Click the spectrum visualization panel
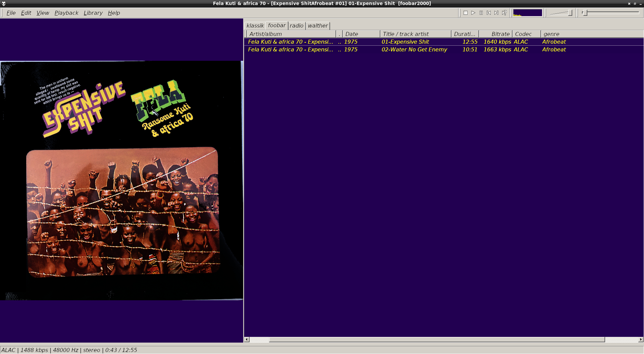This screenshot has width=644, height=354. coord(528,13)
